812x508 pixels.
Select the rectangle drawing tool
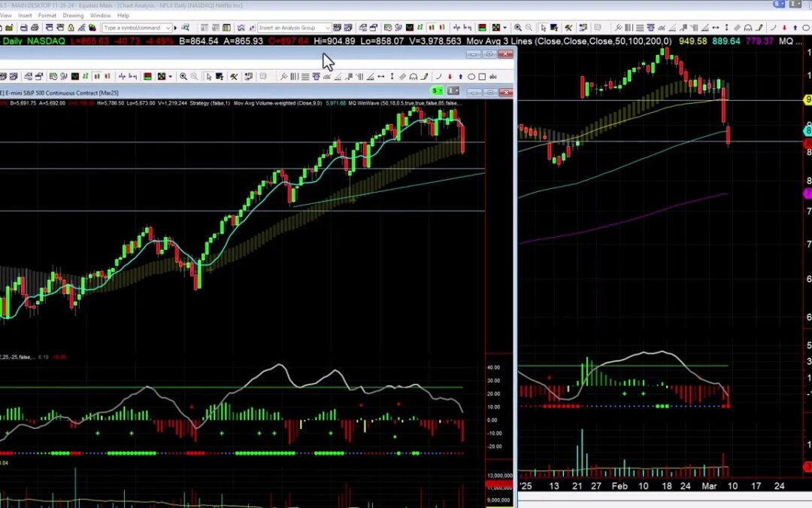(481, 76)
